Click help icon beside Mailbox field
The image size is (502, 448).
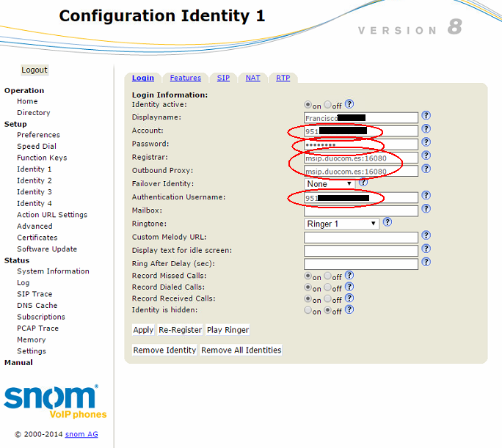(x=426, y=210)
